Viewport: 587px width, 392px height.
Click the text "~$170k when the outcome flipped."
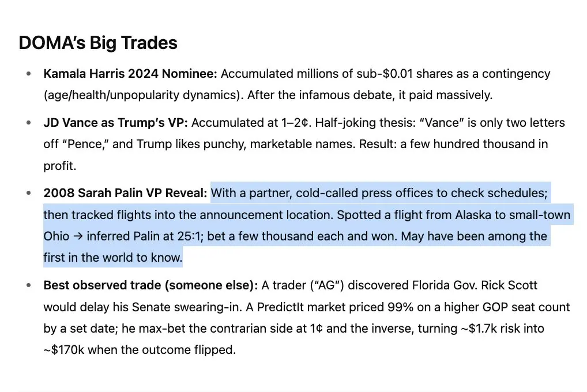coord(140,350)
